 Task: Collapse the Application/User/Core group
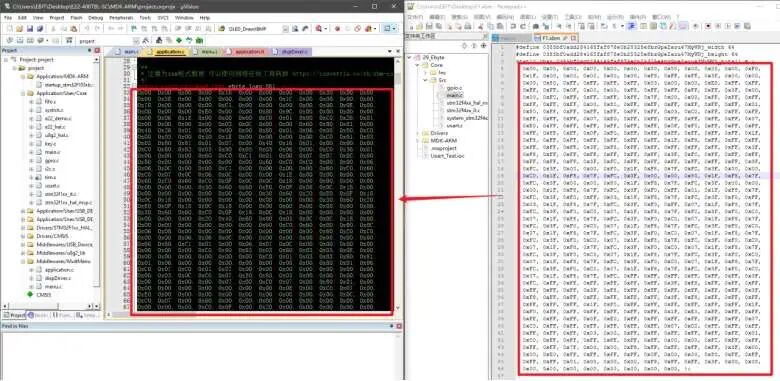click(x=23, y=93)
